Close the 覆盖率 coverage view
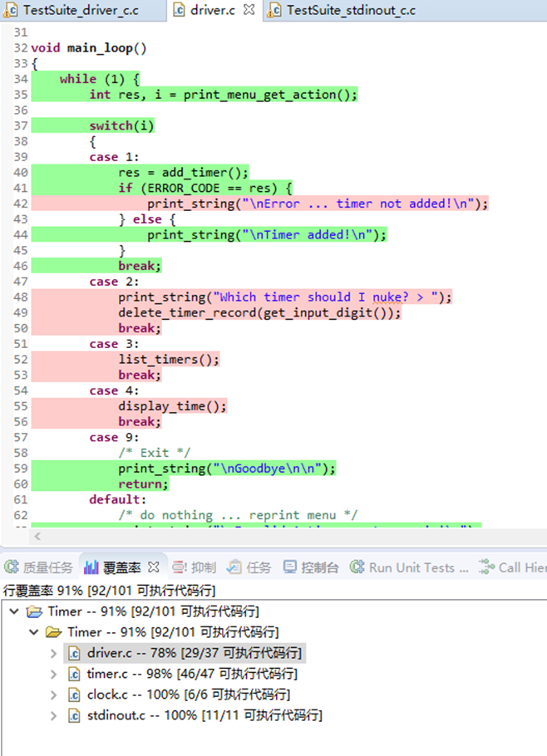The height and width of the screenshot is (756, 547). [153, 568]
